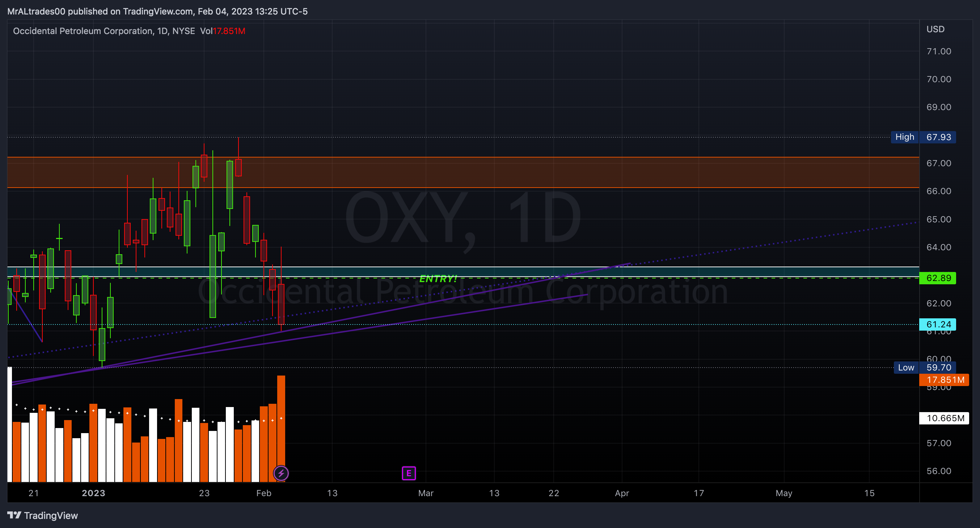Click the teal support zone band
This screenshot has height=528, width=980.
pyautogui.click(x=463, y=271)
